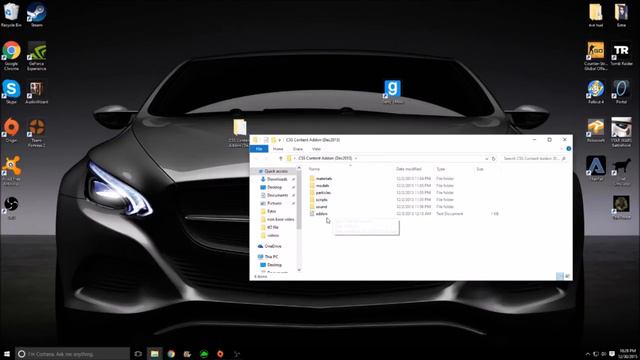
Task: Click the File Explorer taskbar icon
Action: coord(155,353)
